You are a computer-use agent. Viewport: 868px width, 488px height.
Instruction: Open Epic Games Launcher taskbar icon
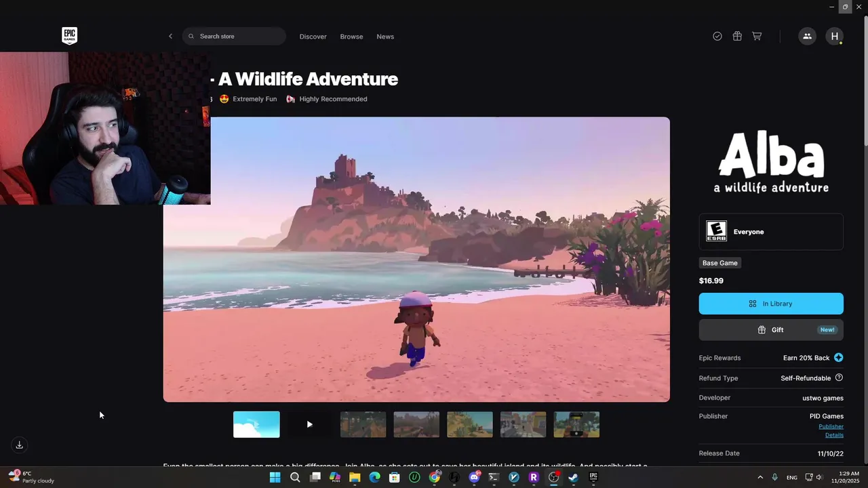593,477
